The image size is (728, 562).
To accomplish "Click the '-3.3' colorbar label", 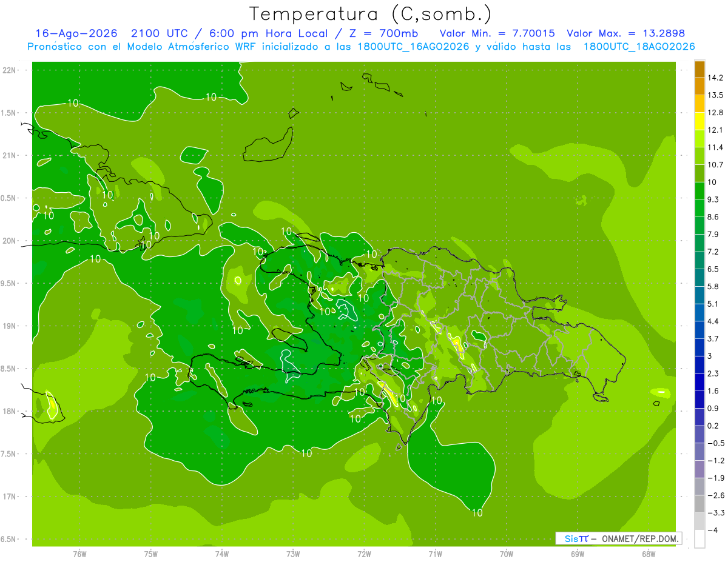I will click(716, 513).
